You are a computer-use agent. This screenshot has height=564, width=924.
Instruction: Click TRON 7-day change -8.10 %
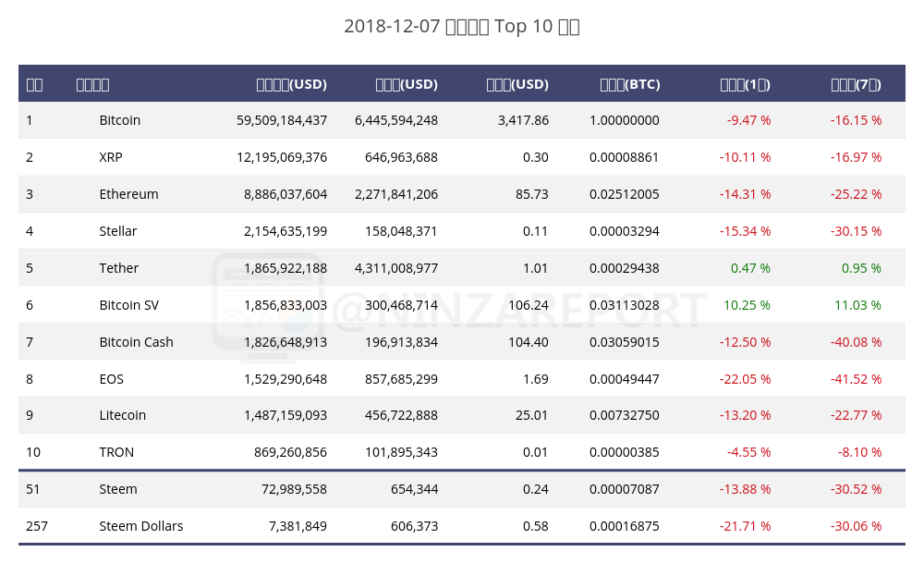859,452
